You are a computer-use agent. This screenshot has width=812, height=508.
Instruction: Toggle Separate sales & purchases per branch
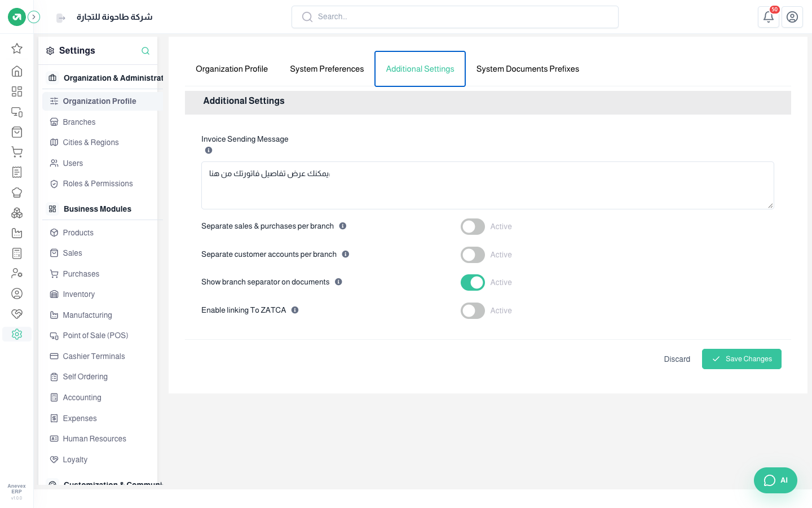(x=473, y=226)
